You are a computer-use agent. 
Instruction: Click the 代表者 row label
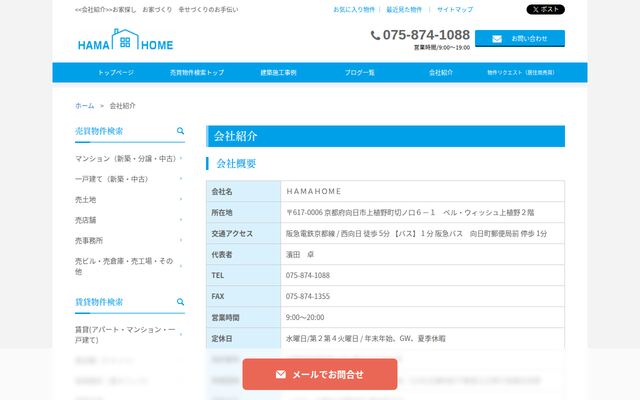[x=222, y=254]
